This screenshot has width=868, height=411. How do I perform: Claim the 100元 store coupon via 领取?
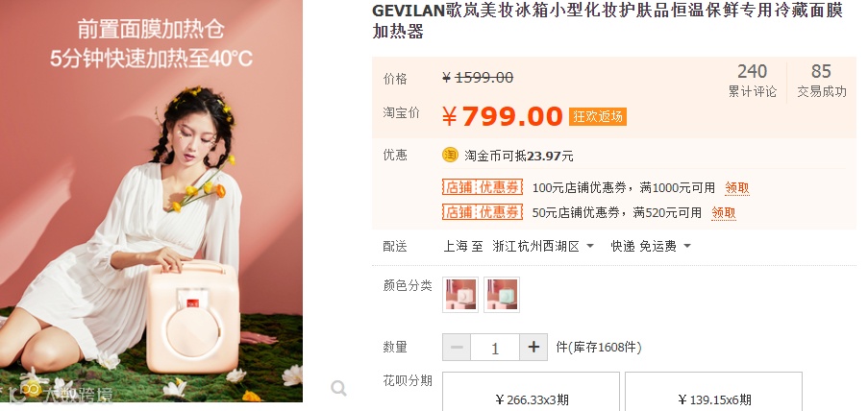click(x=737, y=188)
